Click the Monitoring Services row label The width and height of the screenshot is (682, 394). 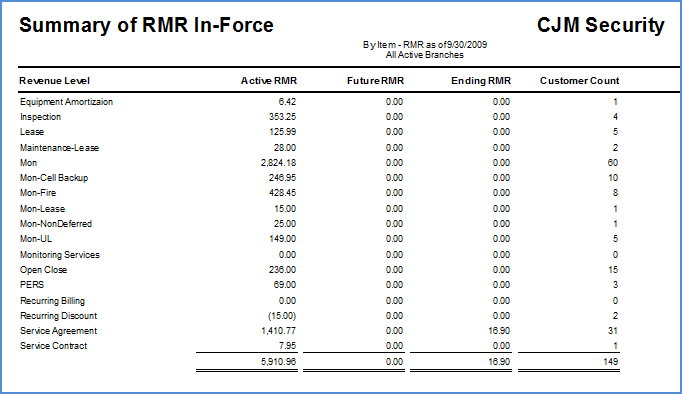coord(60,255)
